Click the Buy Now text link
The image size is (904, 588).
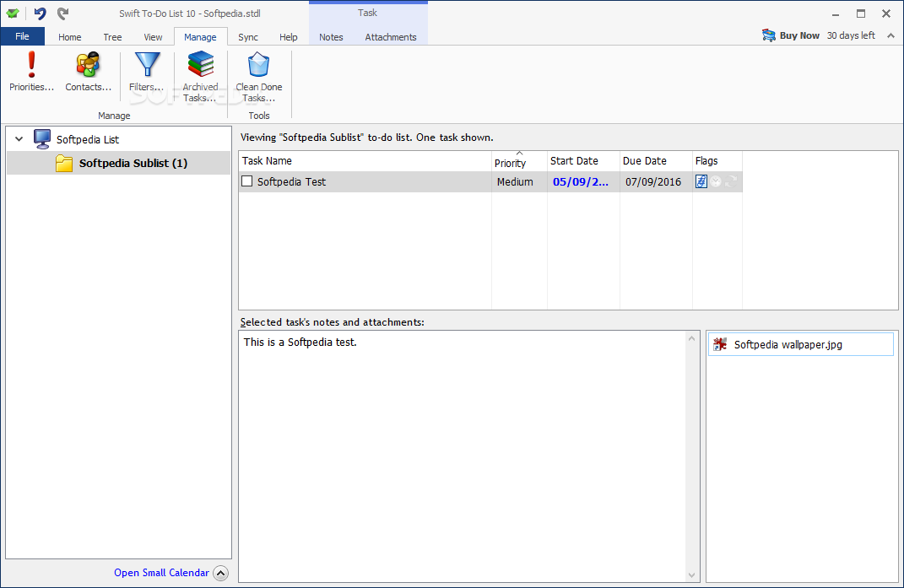[x=799, y=35]
